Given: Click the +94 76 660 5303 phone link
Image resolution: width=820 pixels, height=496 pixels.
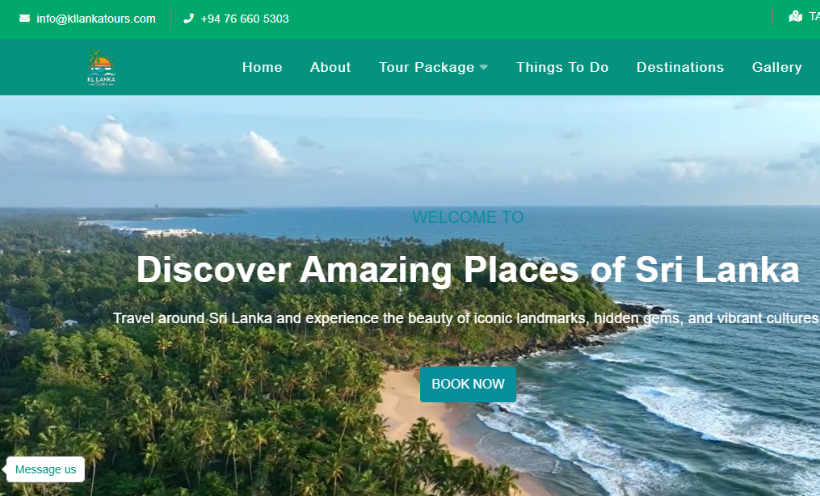Looking at the screenshot, I should pyautogui.click(x=244, y=19).
